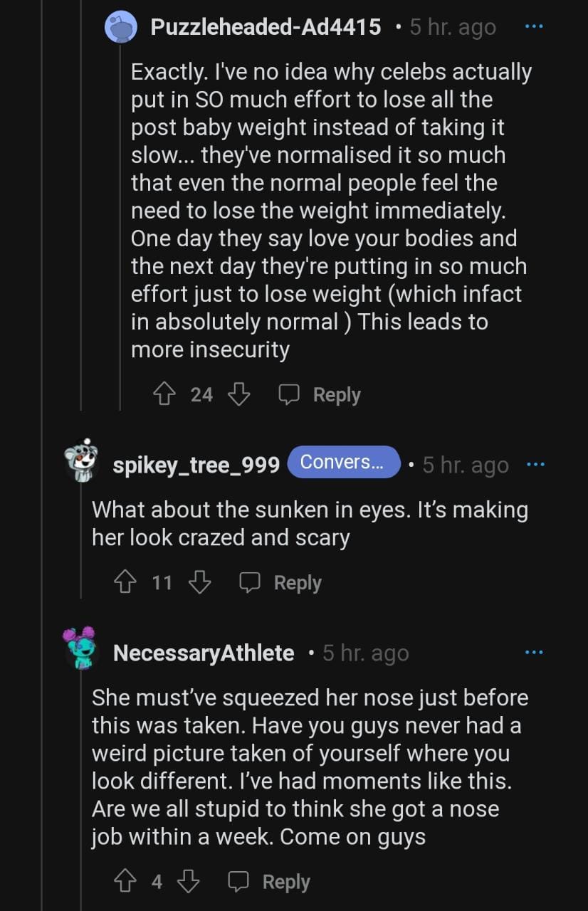Viewport: 588px width, 911px height.
Task: Open spikey_tree_999's avatar
Action: (x=82, y=460)
